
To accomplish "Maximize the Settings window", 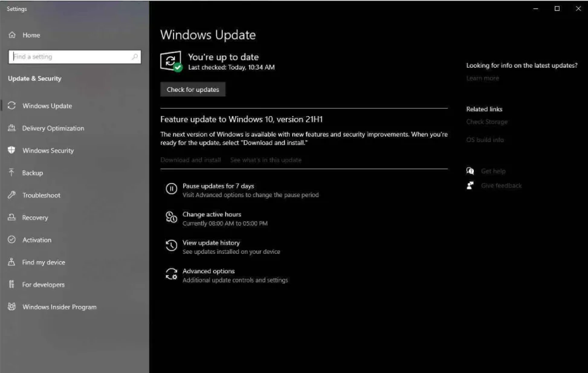I will (x=557, y=8).
